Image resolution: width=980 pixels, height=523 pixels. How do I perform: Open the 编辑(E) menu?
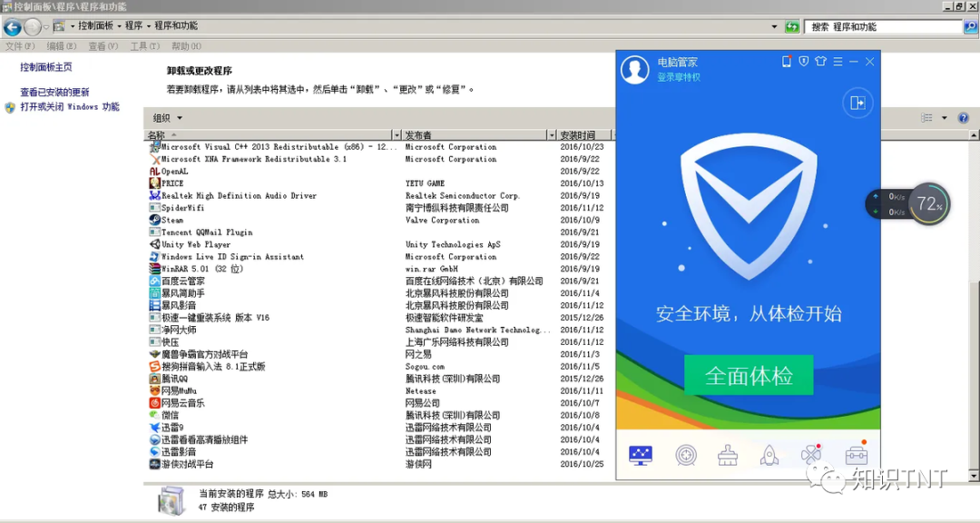click(62, 46)
